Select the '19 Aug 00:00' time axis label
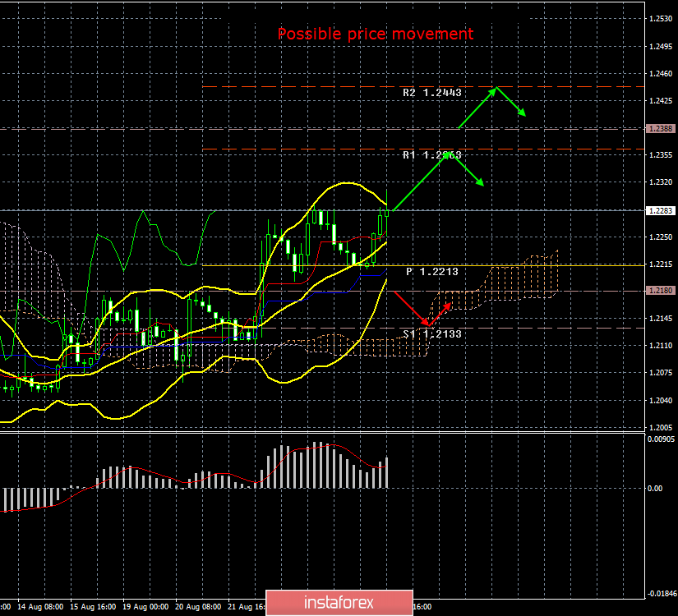This screenshot has width=678, height=616. 145,607
